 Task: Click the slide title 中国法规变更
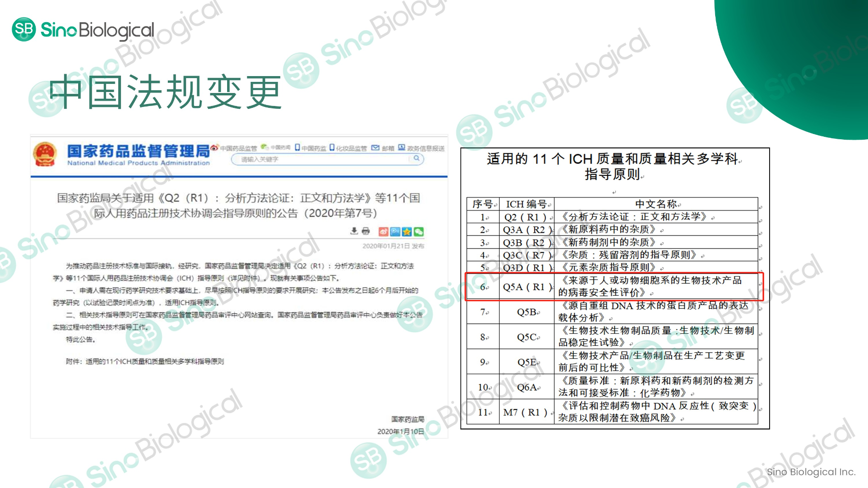(x=165, y=92)
